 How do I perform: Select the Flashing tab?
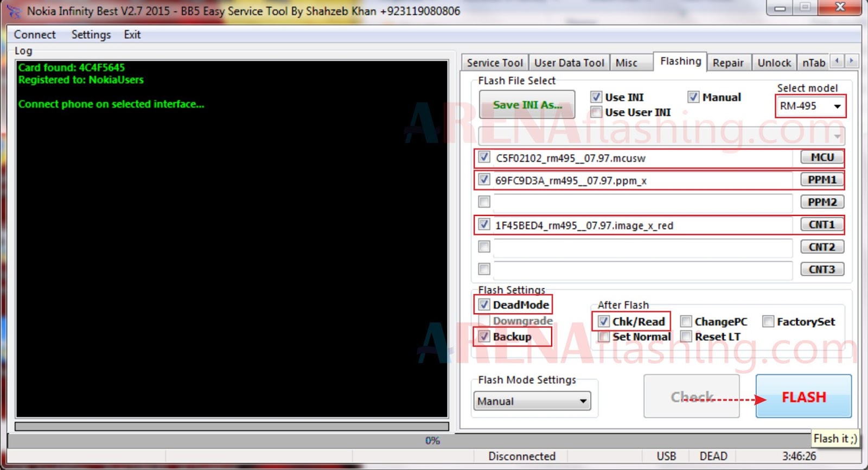(680, 61)
